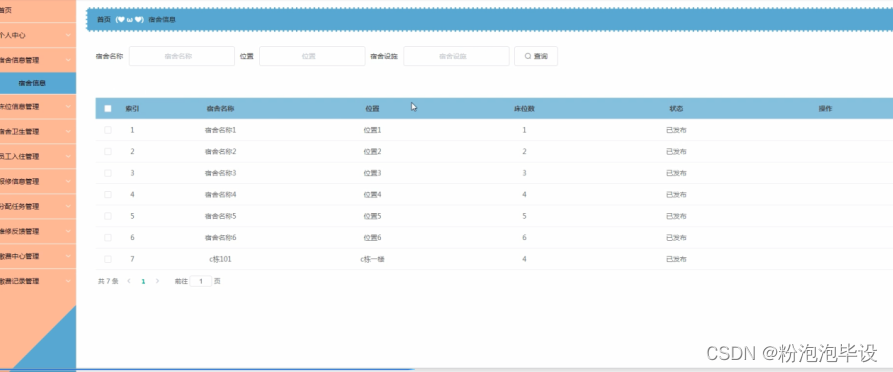Click cell 位置1 in the table

(372, 130)
